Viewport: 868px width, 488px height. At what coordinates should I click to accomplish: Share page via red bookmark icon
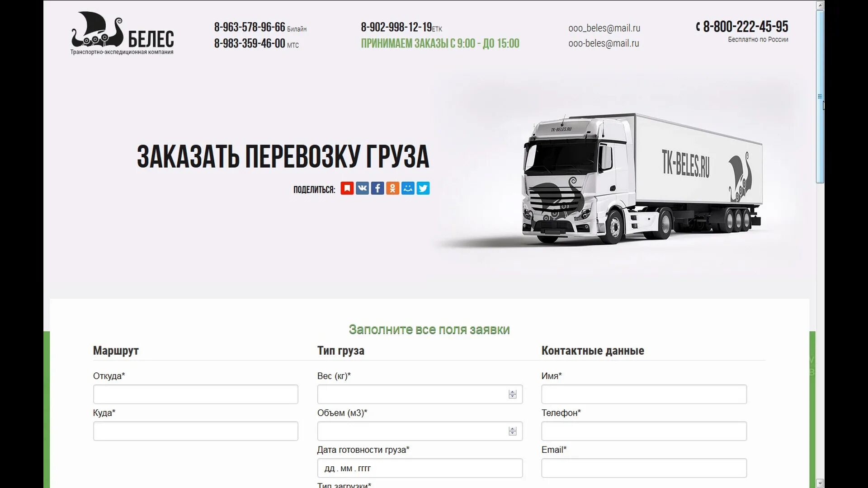[347, 188]
